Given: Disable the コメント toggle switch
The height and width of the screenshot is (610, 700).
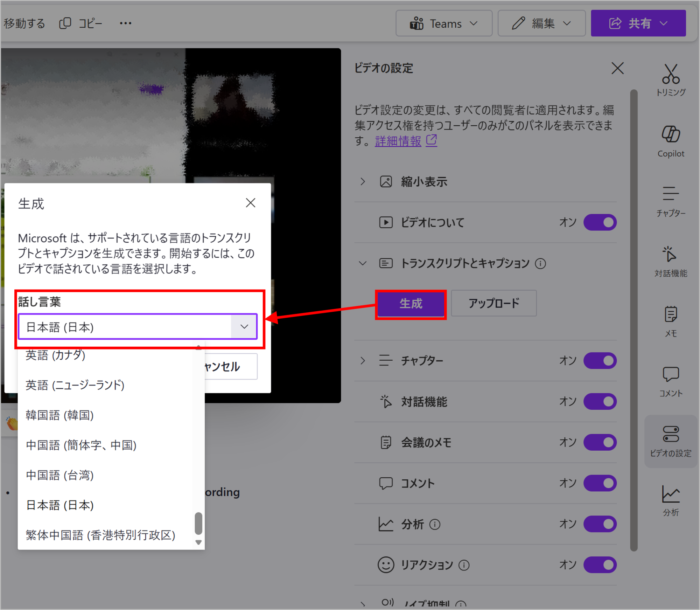Looking at the screenshot, I should 600,483.
